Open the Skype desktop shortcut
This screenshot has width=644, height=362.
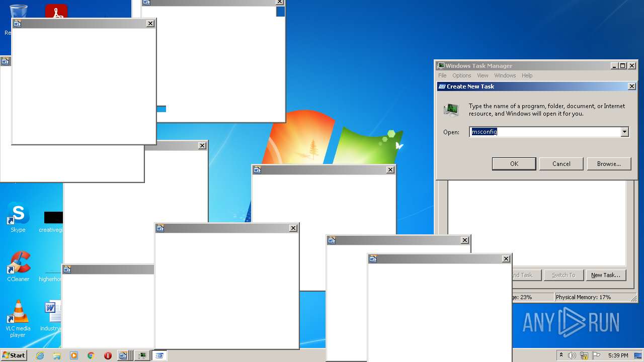coord(18,217)
